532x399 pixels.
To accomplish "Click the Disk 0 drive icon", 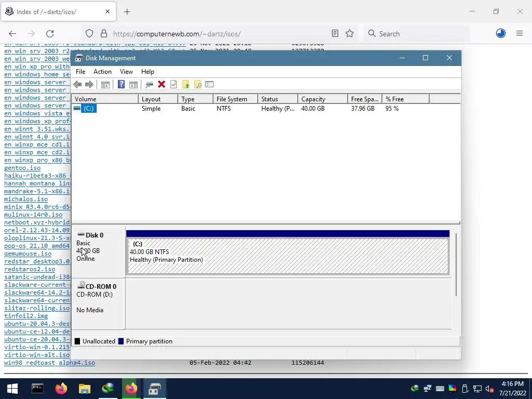I will coord(81,234).
